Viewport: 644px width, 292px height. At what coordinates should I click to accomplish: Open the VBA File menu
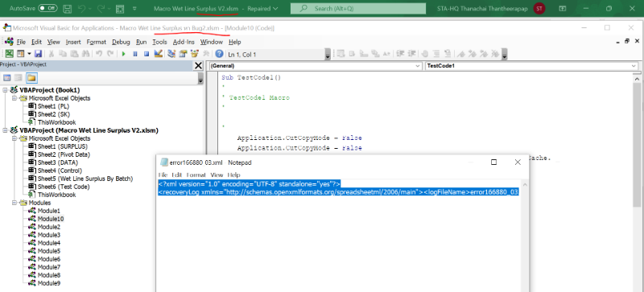pos(21,42)
